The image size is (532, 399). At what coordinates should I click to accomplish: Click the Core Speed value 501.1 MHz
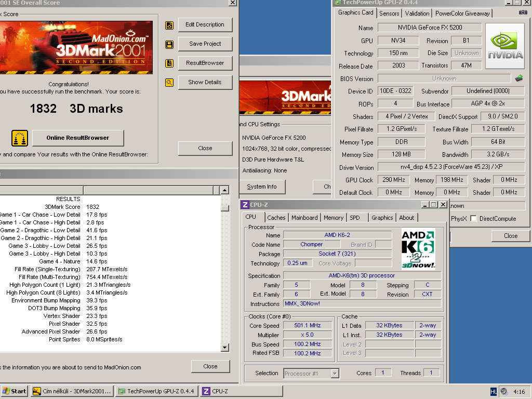[308, 325]
